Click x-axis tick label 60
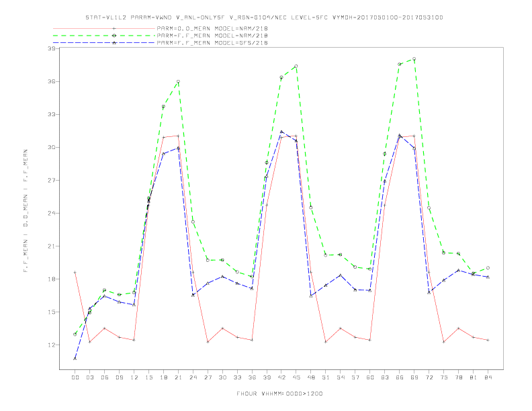The width and height of the screenshot is (532, 411). 370,377
